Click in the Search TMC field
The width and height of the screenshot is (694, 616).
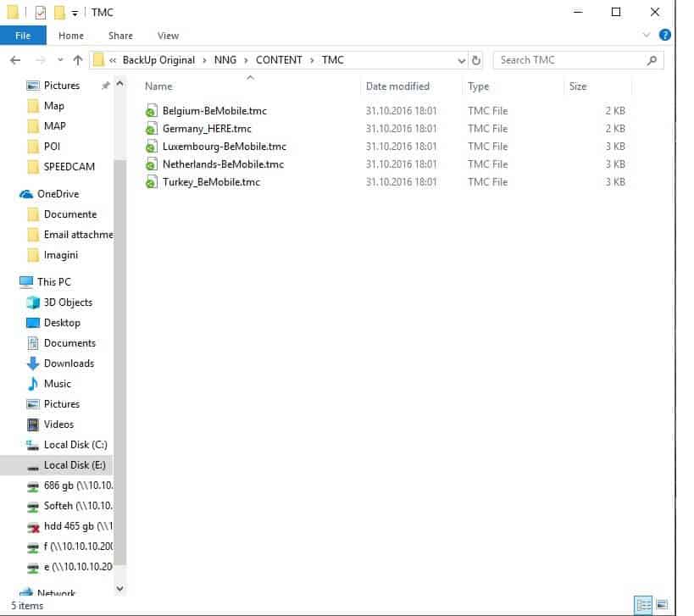[568, 60]
